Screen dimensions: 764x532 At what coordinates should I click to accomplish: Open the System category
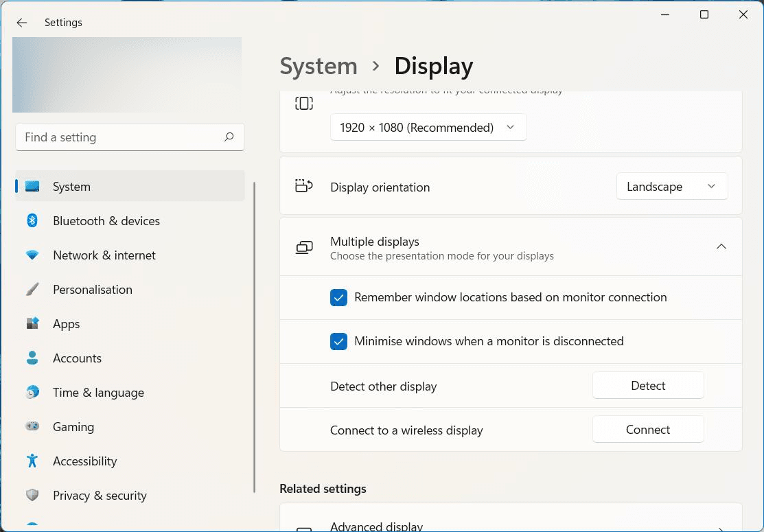point(130,186)
